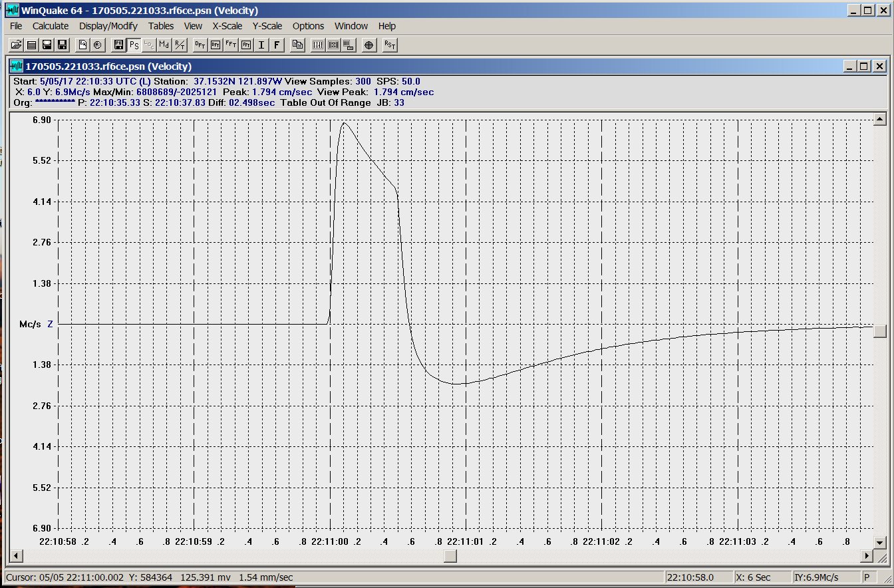Image resolution: width=894 pixels, height=588 pixels.
Task: Click the unboxed DFT toolbar icon
Action: point(200,45)
